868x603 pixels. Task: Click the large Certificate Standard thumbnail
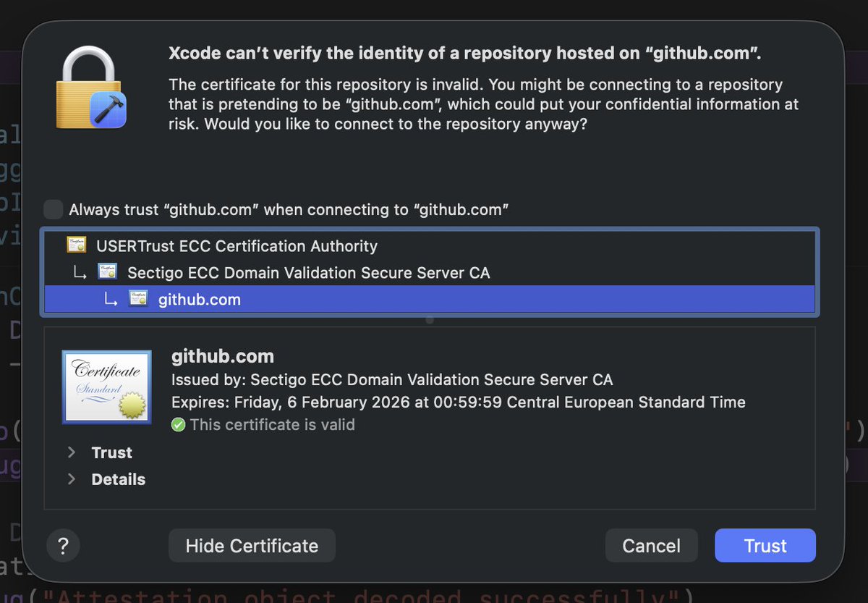(x=106, y=387)
